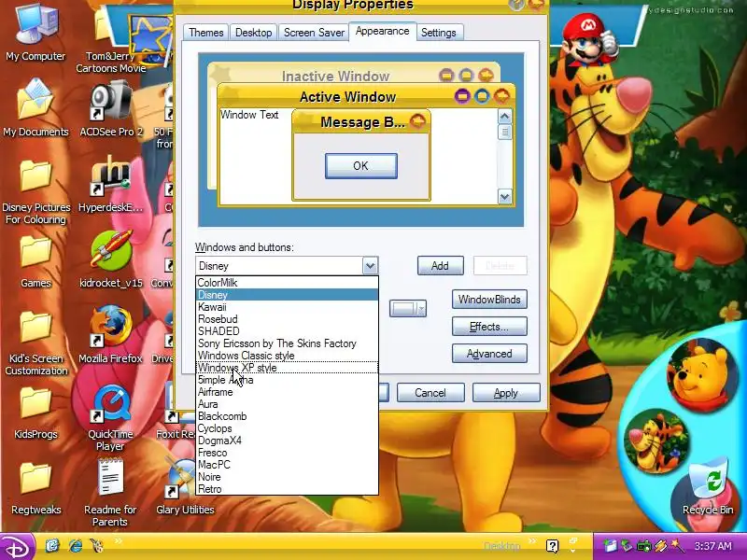Choose Sony Ericsson by The Skins Factory
Image resolution: width=747 pixels, height=560 pixels.
pyautogui.click(x=287, y=343)
